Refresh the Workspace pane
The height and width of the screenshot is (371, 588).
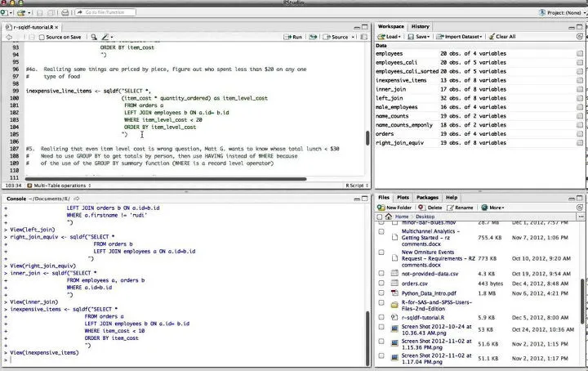(580, 37)
